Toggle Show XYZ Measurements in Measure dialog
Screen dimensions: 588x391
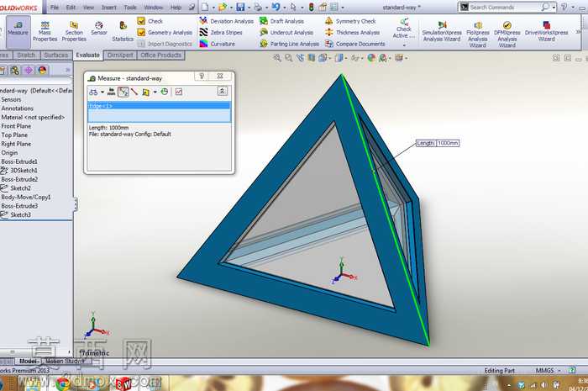(123, 92)
